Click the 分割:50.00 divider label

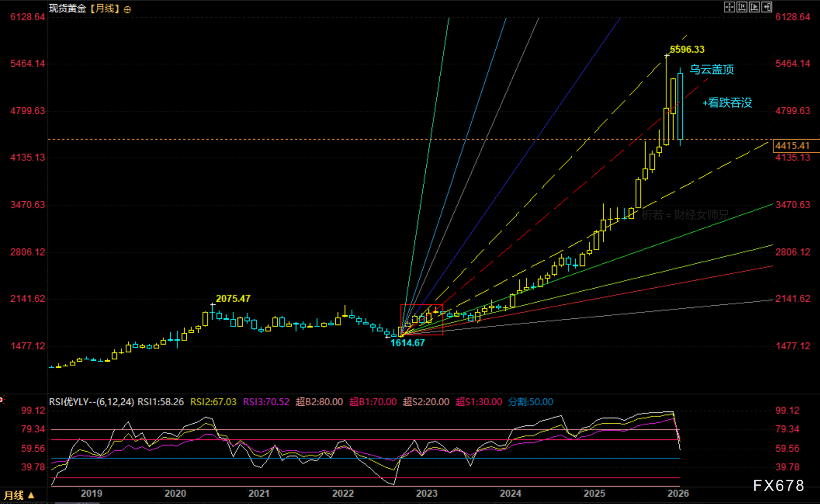point(530,402)
